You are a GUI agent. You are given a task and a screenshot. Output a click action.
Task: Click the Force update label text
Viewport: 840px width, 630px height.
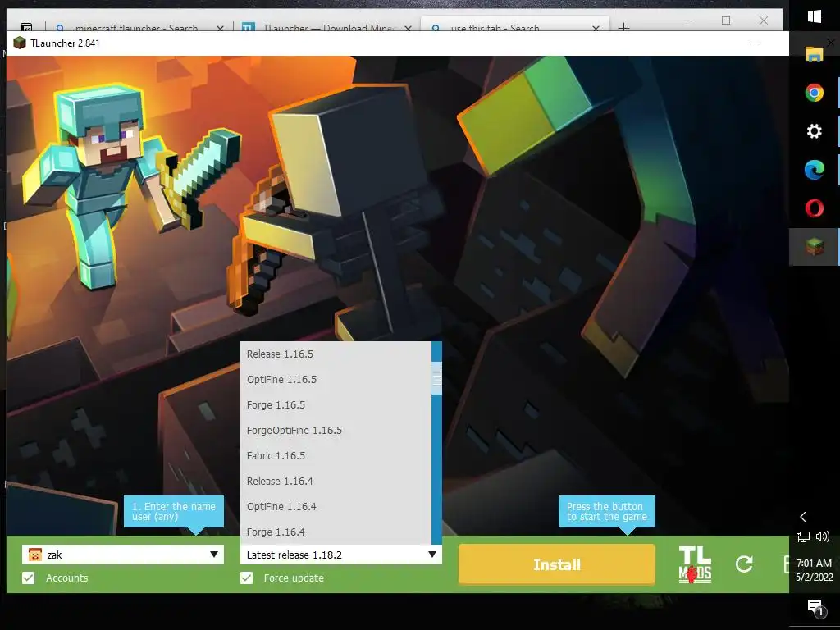point(294,578)
